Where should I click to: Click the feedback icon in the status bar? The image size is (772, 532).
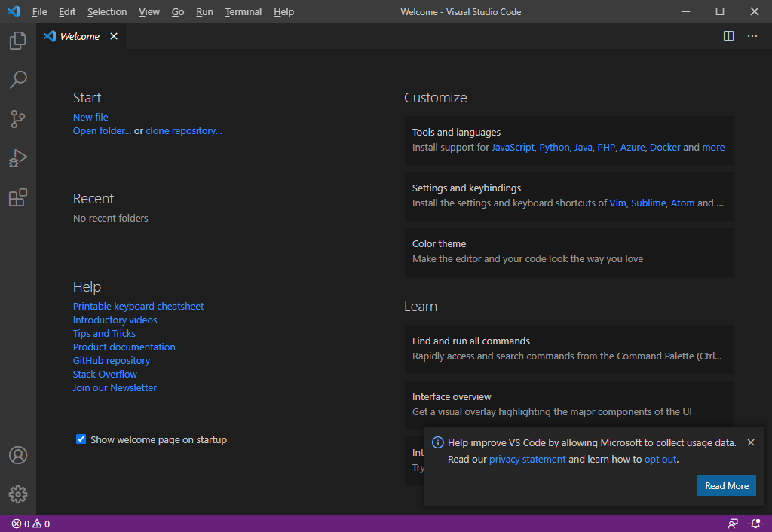732,523
